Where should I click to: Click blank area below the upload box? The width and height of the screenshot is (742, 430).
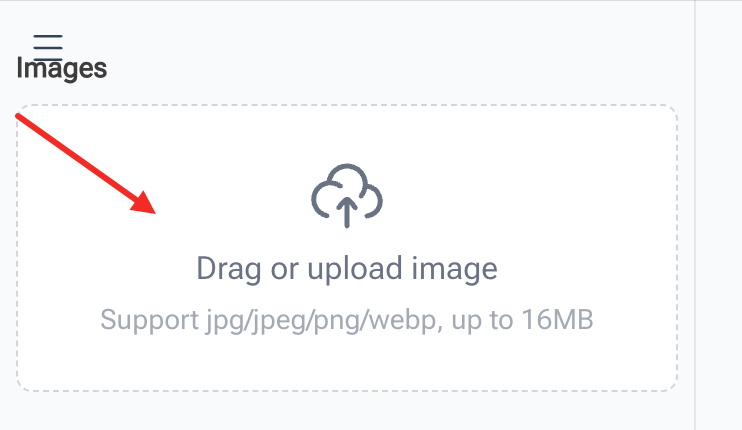pos(347,412)
